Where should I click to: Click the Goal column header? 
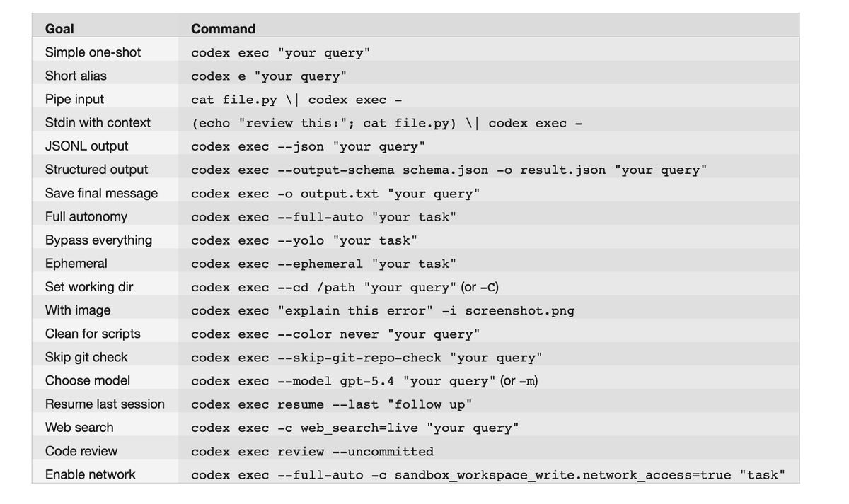59,29
